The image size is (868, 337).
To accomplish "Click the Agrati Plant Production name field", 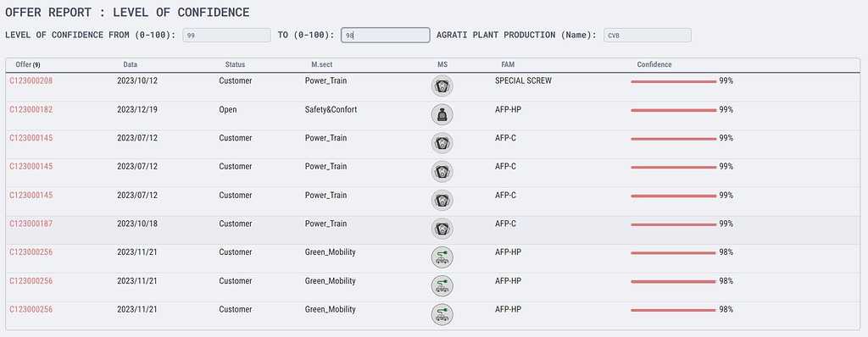I will click(648, 35).
